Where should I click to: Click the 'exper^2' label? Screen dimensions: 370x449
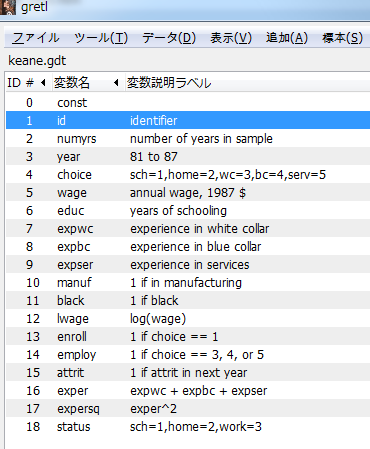coord(153,409)
